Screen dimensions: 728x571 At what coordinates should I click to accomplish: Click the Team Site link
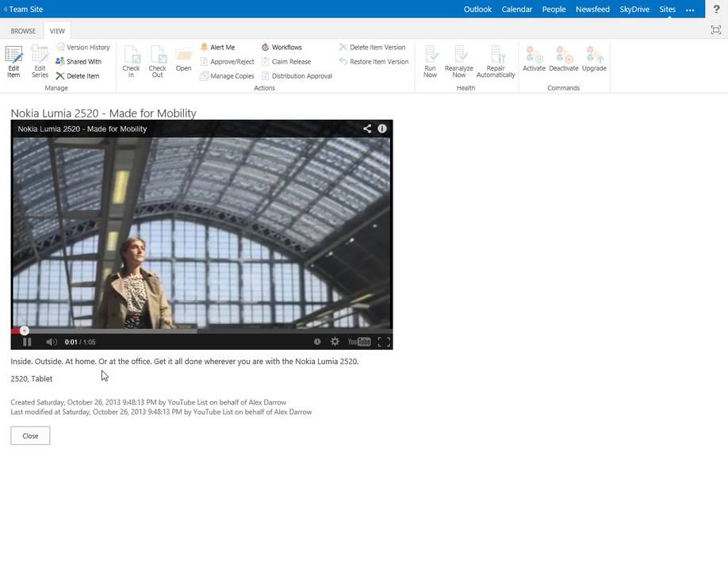tap(25, 10)
